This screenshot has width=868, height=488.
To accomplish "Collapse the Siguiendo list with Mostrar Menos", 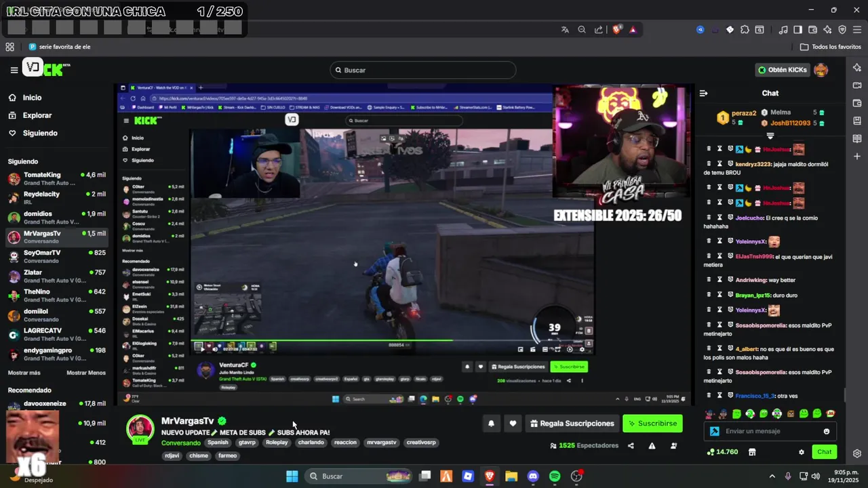I will pyautogui.click(x=86, y=373).
